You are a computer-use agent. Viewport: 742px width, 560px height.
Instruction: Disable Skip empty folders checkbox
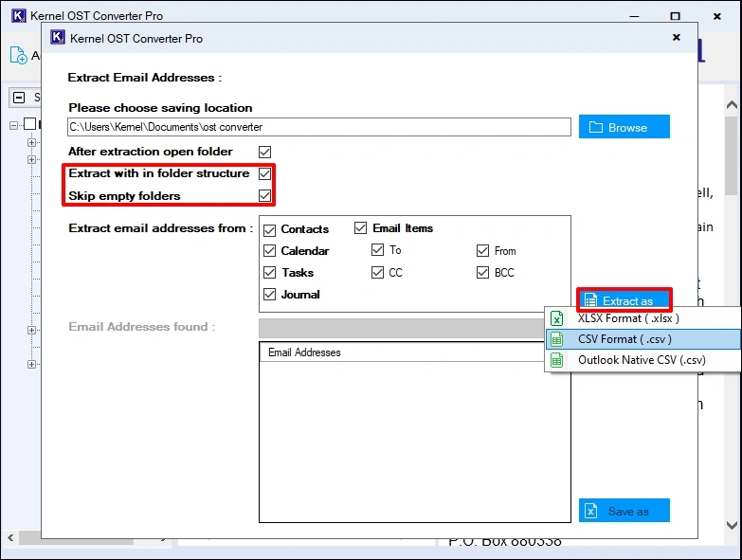(265, 196)
